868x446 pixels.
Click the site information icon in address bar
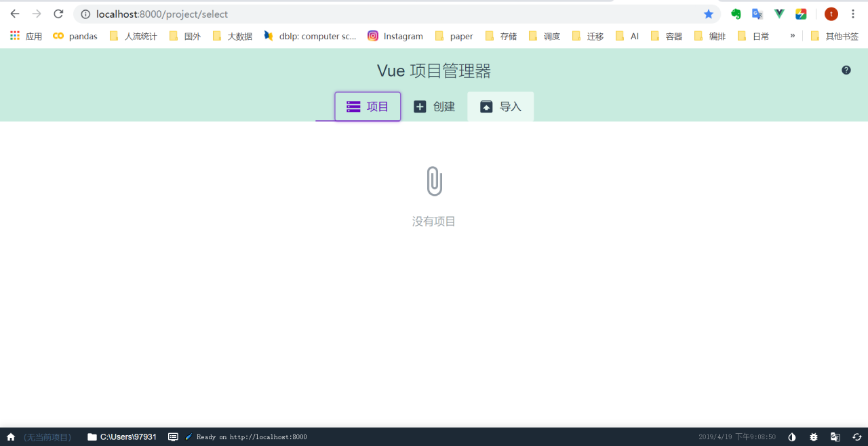[85, 14]
